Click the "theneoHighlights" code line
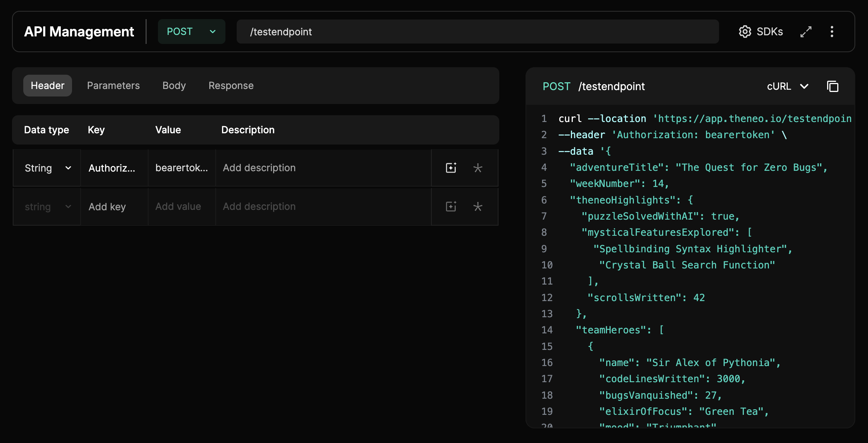This screenshot has width=868, height=443. point(631,200)
